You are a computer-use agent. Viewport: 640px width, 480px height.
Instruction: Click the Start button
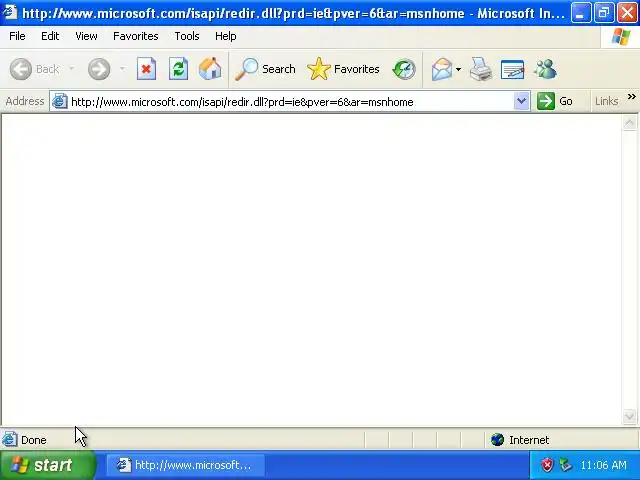(48, 465)
